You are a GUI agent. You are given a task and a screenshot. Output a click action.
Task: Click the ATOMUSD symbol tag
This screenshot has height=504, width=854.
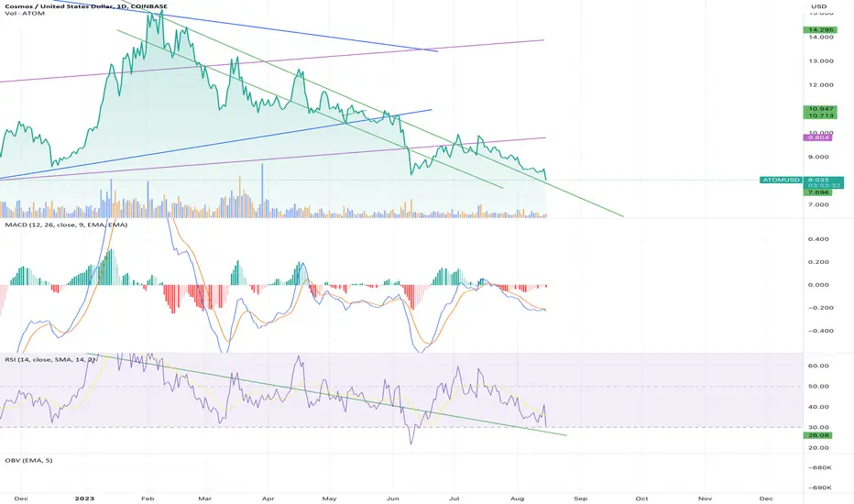click(781, 180)
